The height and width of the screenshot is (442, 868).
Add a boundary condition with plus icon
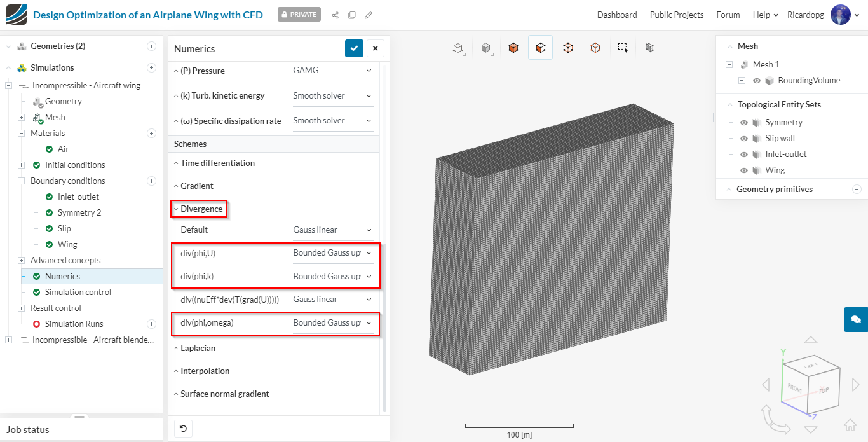151,181
